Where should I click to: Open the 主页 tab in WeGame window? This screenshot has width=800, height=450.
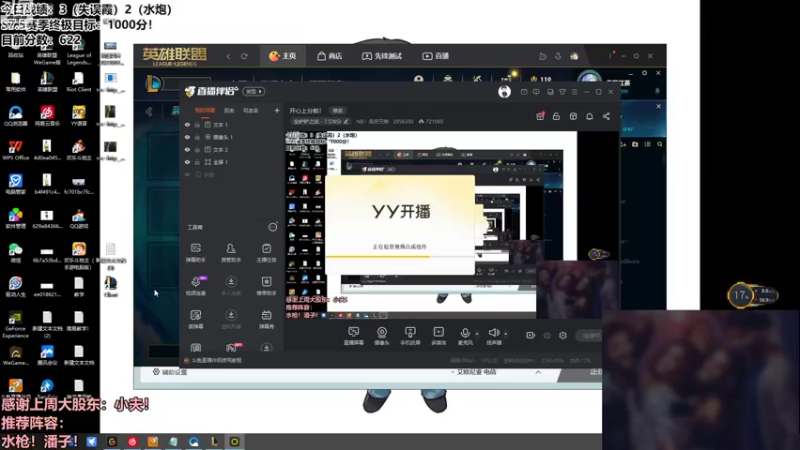pos(283,56)
